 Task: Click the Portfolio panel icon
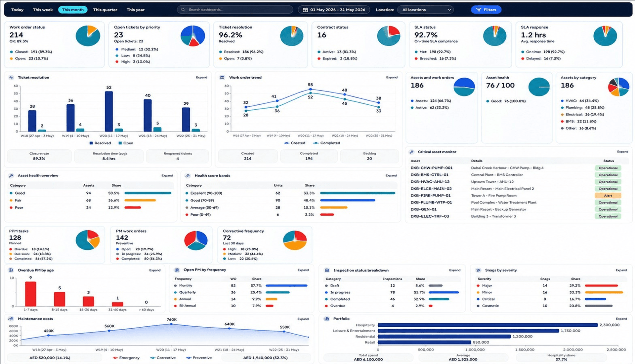coord(327,319)
